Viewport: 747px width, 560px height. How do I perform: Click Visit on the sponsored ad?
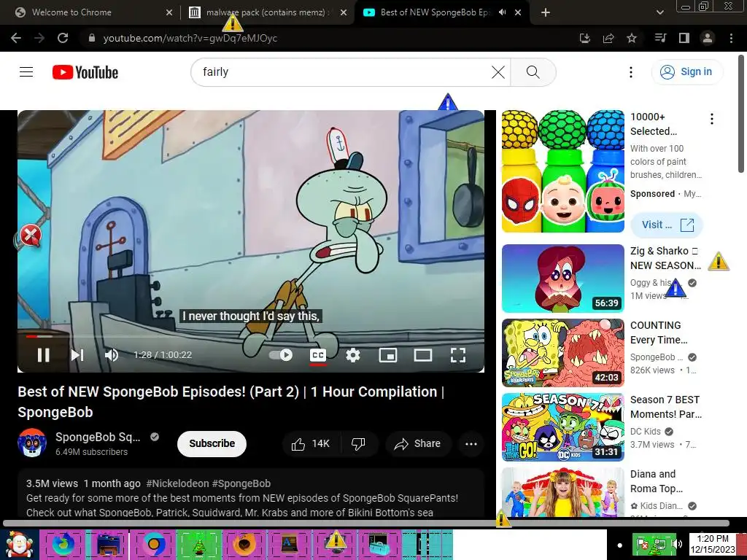coord(667,225)
